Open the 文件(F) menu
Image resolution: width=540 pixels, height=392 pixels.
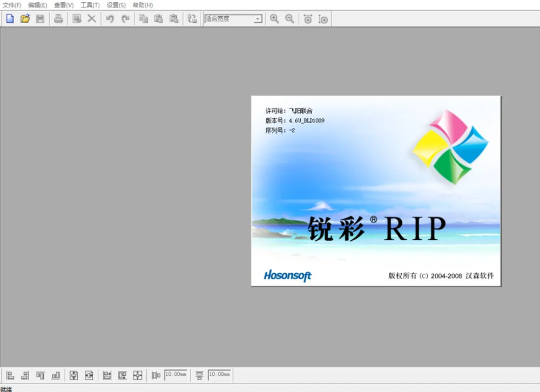(12, 5)
